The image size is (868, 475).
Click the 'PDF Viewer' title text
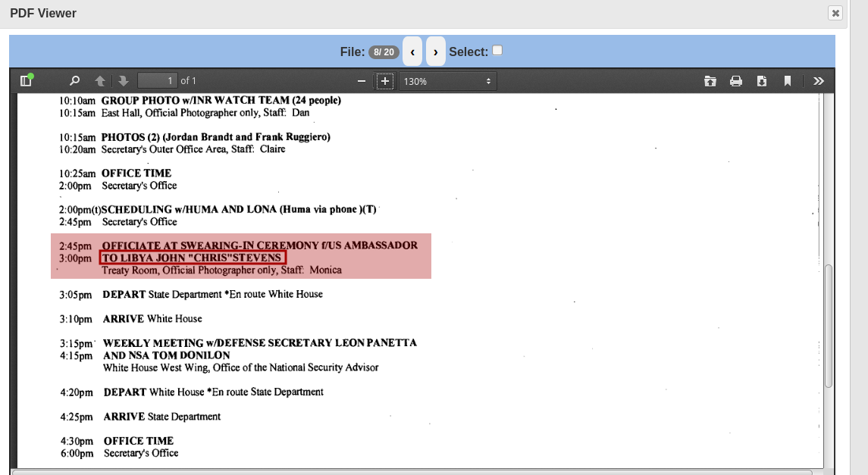43,14
